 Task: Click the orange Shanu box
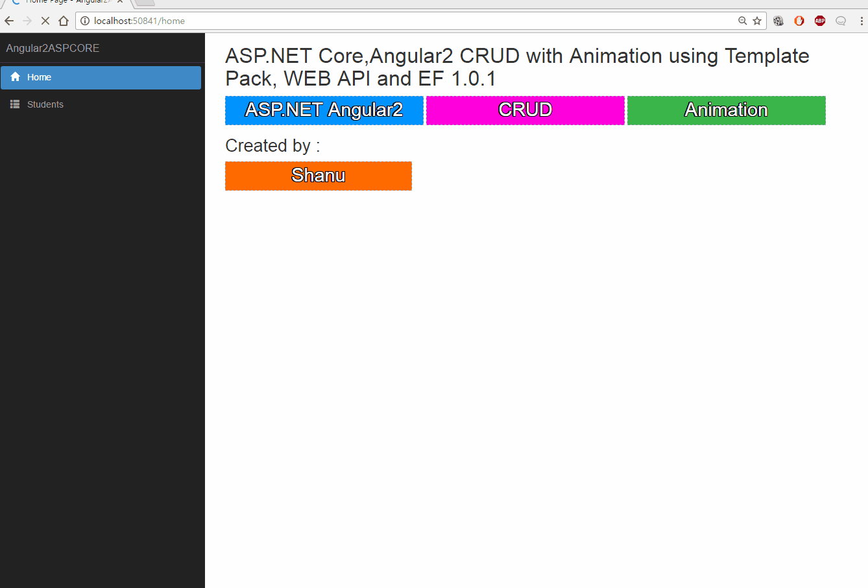[319, 176]
